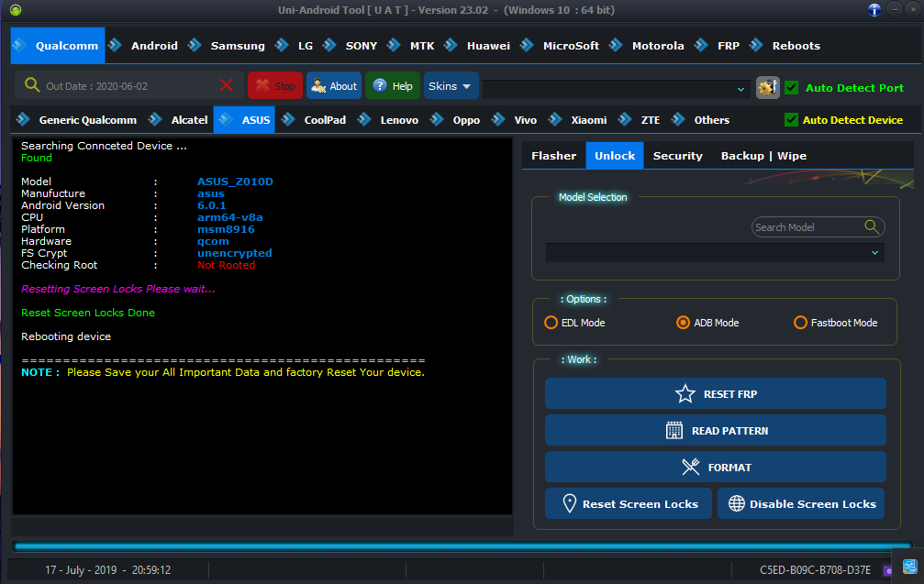
Task: Toggle Auto Detect Port checkbox
Action: (x=792, y=88)
